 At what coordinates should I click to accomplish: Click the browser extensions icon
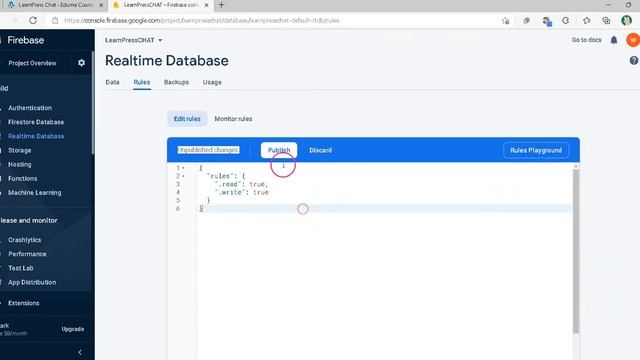tap(565, 20)
